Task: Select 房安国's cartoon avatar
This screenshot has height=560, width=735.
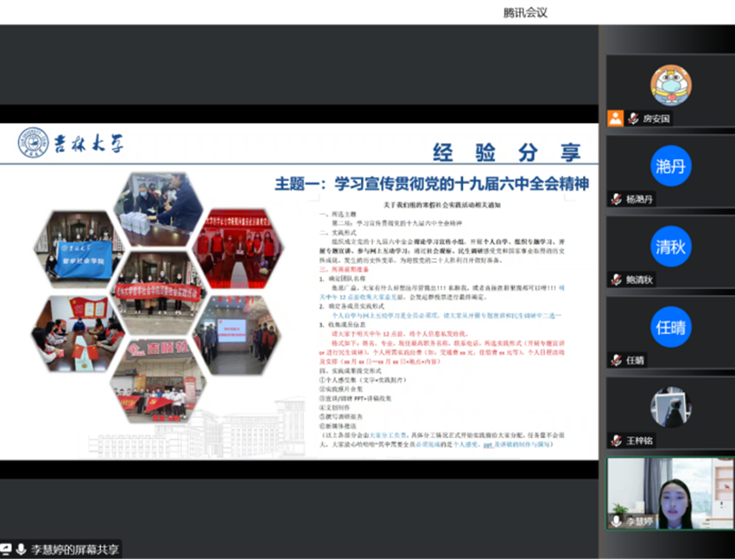Action: coord(670,85)
